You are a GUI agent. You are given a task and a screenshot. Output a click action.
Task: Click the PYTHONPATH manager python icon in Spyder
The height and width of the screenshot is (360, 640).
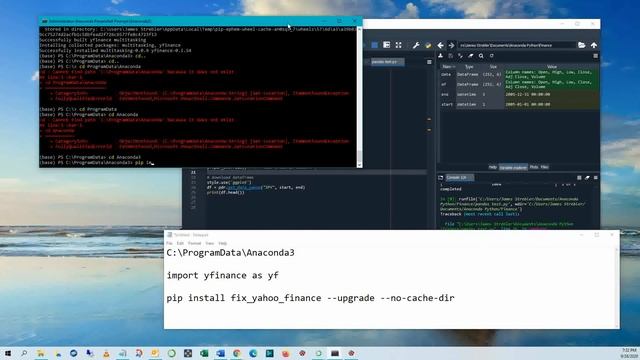(428, 45)
